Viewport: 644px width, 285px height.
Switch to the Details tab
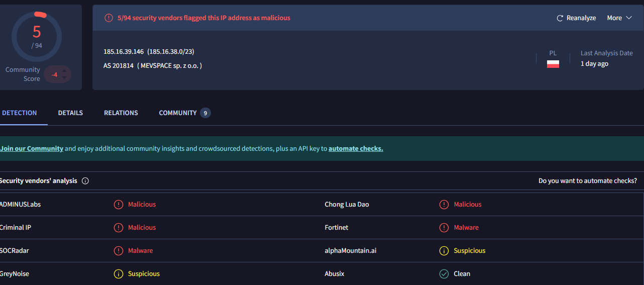click(70, 113)
